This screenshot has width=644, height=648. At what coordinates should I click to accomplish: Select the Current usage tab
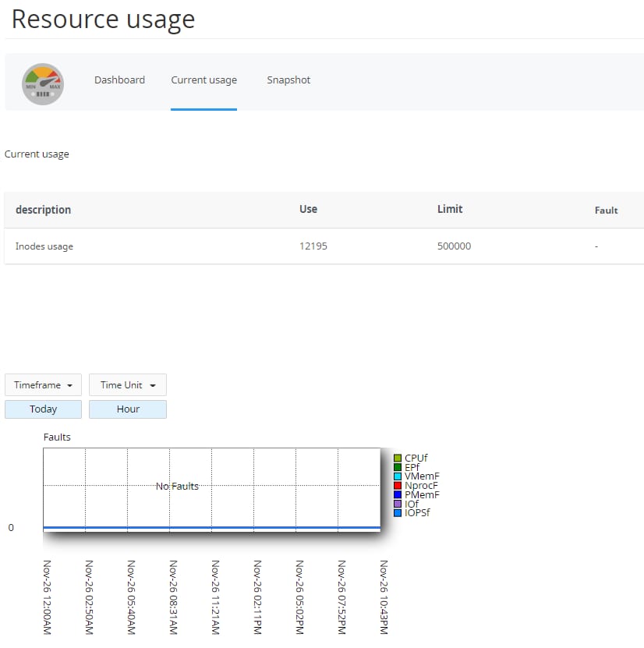point(203,80)
